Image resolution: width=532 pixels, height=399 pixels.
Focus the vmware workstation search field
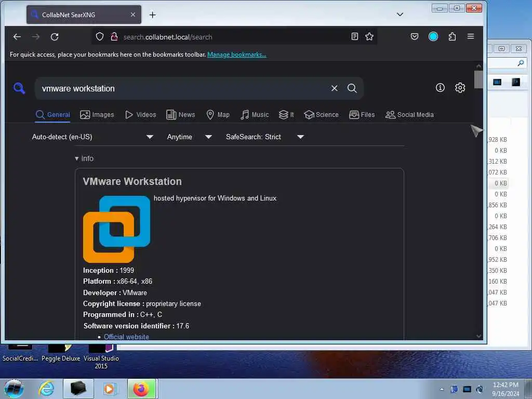coord(183,88)
